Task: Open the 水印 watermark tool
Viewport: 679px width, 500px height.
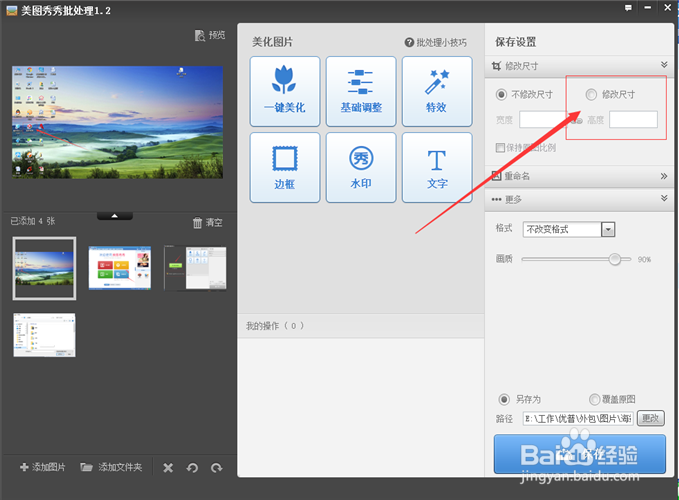Action: click(361, 168)
